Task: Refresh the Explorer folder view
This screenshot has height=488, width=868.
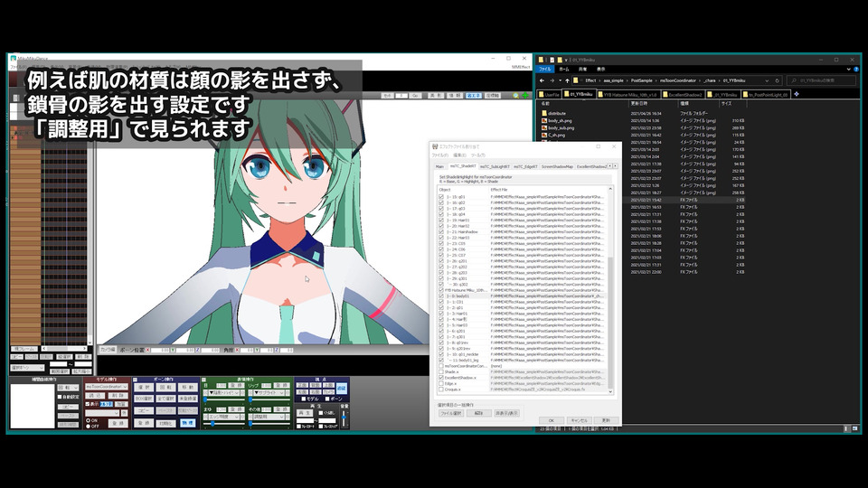Action: point(778,80)
